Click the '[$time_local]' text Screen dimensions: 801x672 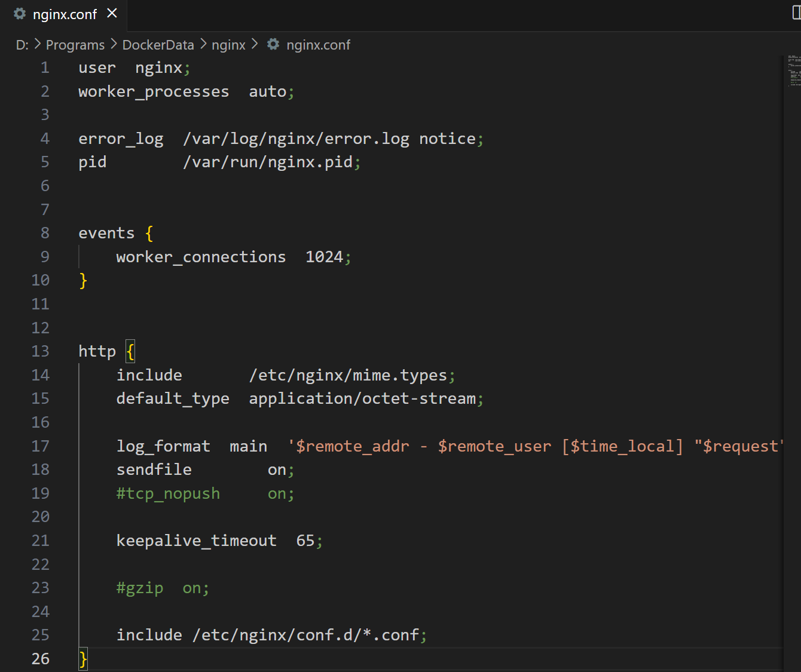pos(622,447)
